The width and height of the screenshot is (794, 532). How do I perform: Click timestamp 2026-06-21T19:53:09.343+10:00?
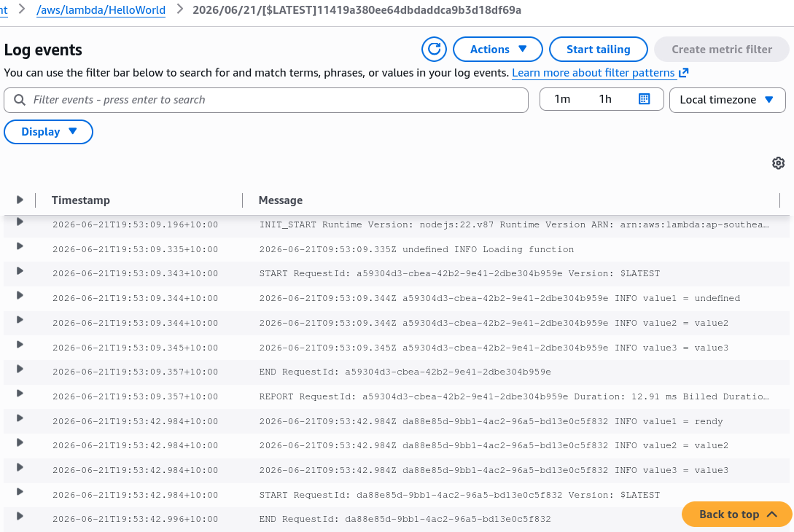point(135,273)
